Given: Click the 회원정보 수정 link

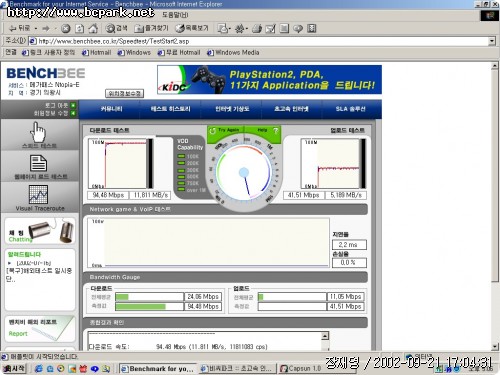Looking at the screenshot, I should point(51,113).
